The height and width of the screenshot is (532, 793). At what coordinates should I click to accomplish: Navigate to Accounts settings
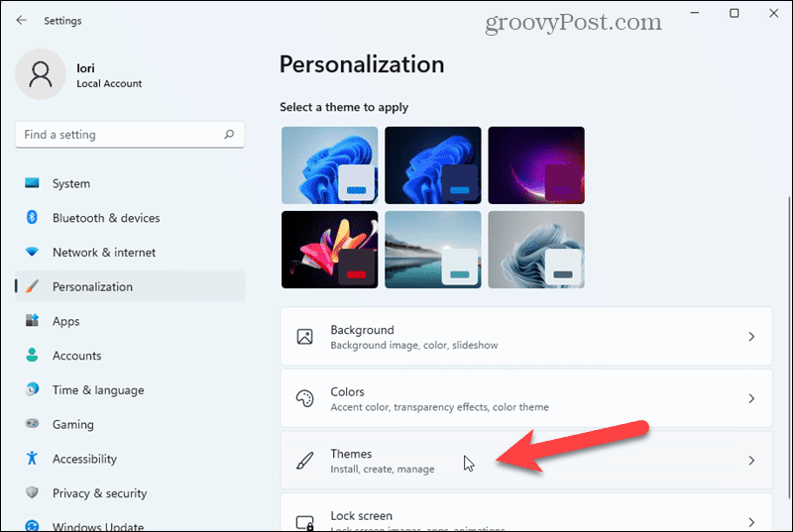coord(130,356)
